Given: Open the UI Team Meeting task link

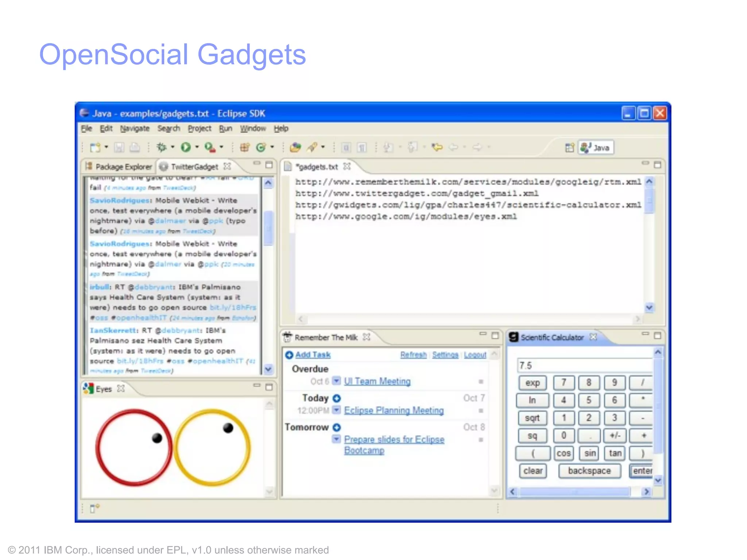Looking at the screenshot, I should [x=377, y=381].
